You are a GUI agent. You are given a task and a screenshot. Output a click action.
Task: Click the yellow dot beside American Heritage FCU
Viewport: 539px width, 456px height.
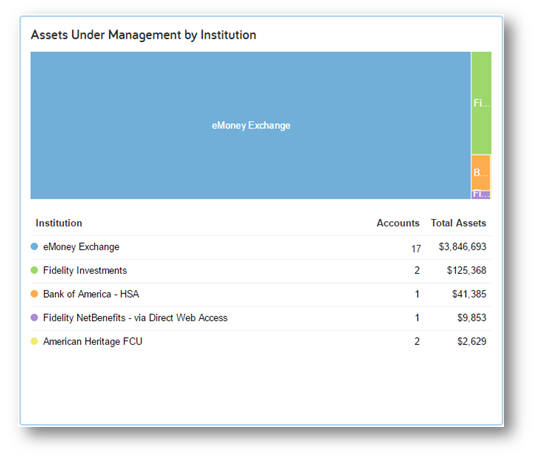click(x=34, y=341)
